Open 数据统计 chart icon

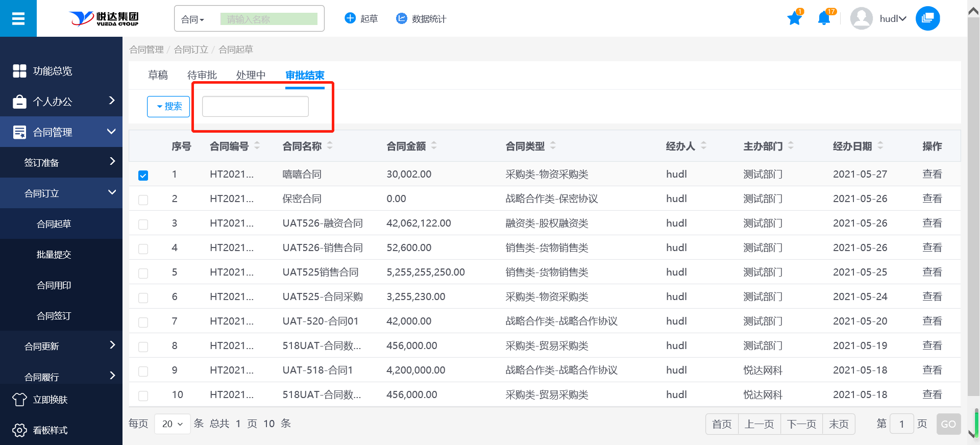click(x=402, y=18)
